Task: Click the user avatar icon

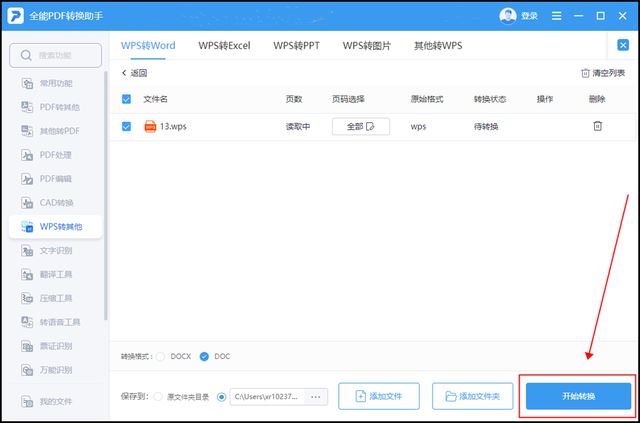Action: click(x=508, y=16)
